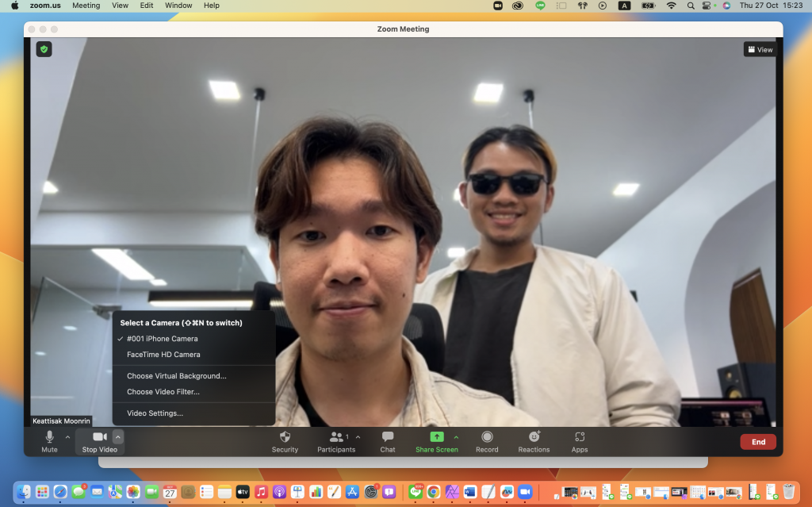Stop the video camera
This screenshot has width=812, height=507.
tap(98, 440)
